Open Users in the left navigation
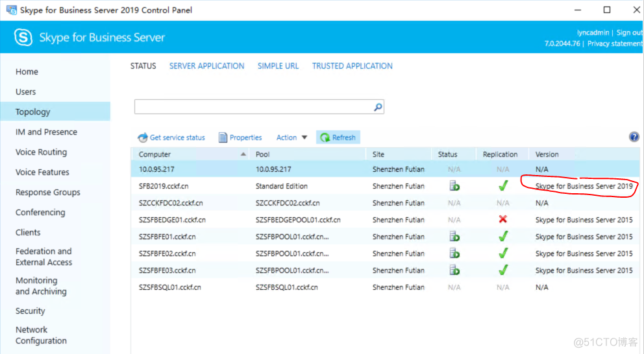This screenshot has width=644, height=354. 25,92
